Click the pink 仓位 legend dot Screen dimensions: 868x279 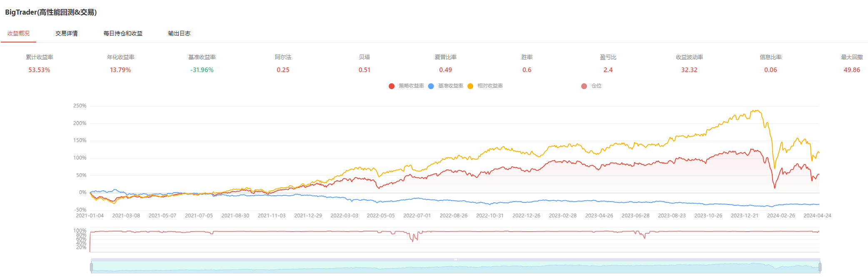pyautogui.click(x=584, y=86)
